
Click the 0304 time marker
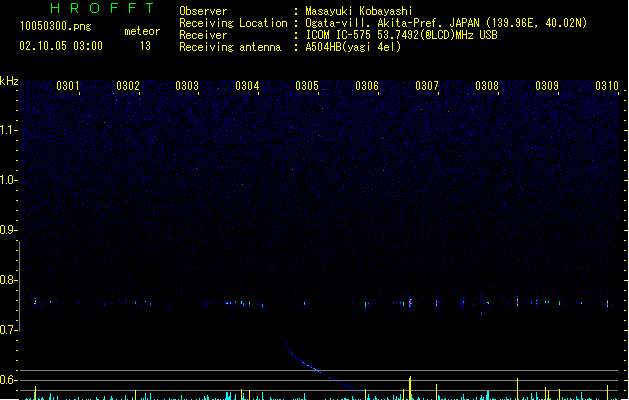click(x=247, y=86)
